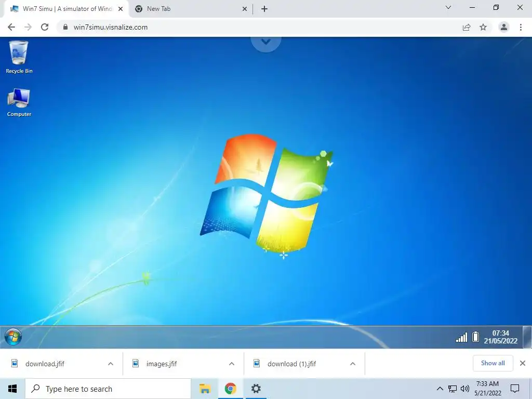Show hidden system tray icons
This screenshot has height=399, width=532.
[440, 389]
